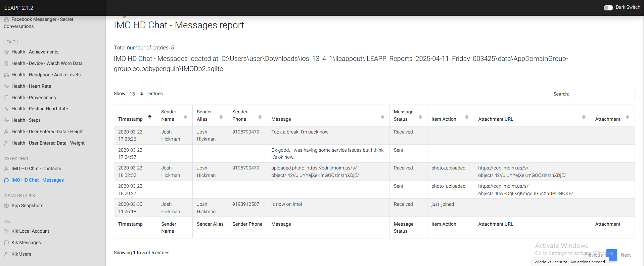Click the Search input field
Viewport: 644px width, 266px height.
603,94
